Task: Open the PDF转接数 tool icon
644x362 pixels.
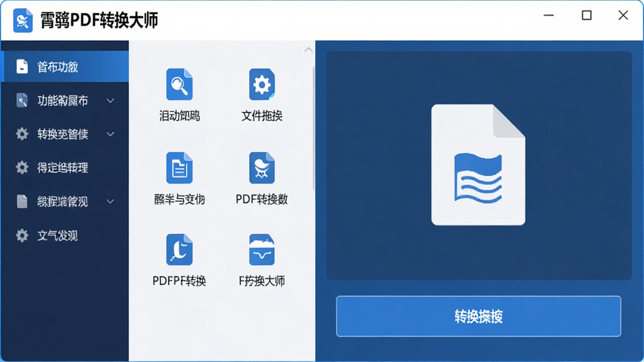Action: pos(262,168)
